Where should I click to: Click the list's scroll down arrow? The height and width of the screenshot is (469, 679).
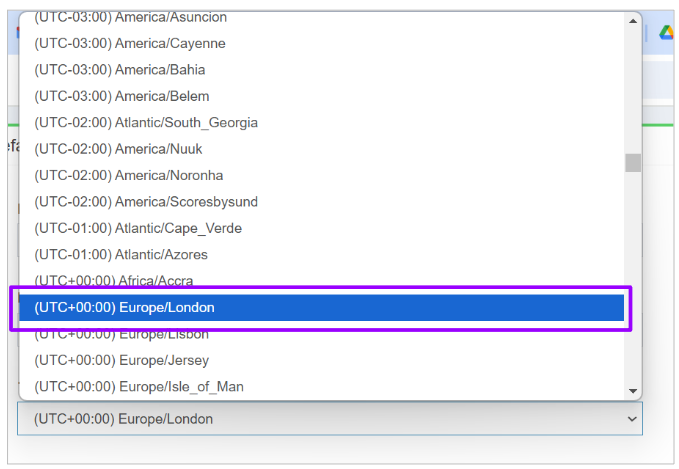tap(633, 390)
